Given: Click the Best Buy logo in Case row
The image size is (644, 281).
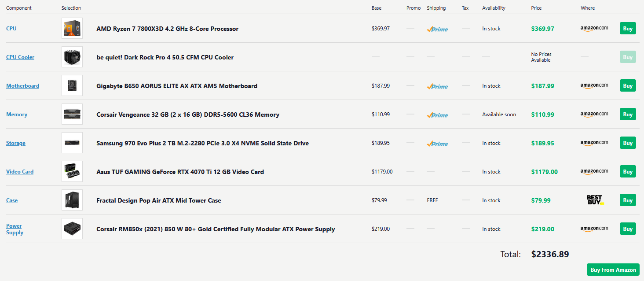Looking at the screenshot, I should 595,200.
